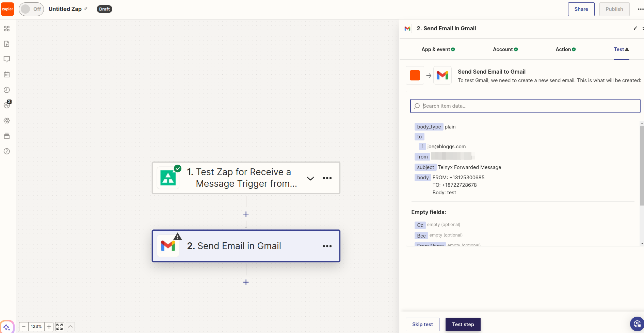Switch to the Action tab
Screen dimensions: 644x333
tap(566, 49)
